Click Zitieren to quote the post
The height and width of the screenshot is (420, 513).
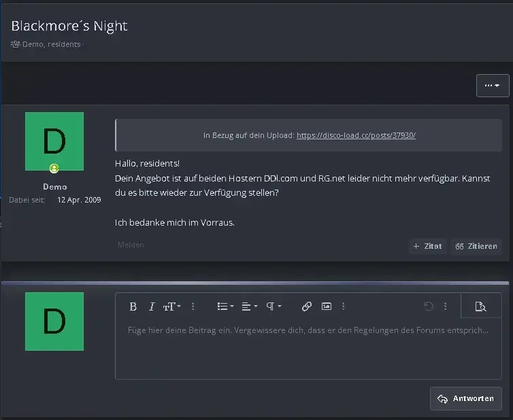[x=476, y=246]
